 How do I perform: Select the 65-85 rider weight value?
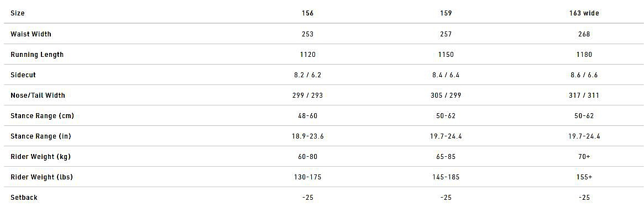(x=446, y=157)
